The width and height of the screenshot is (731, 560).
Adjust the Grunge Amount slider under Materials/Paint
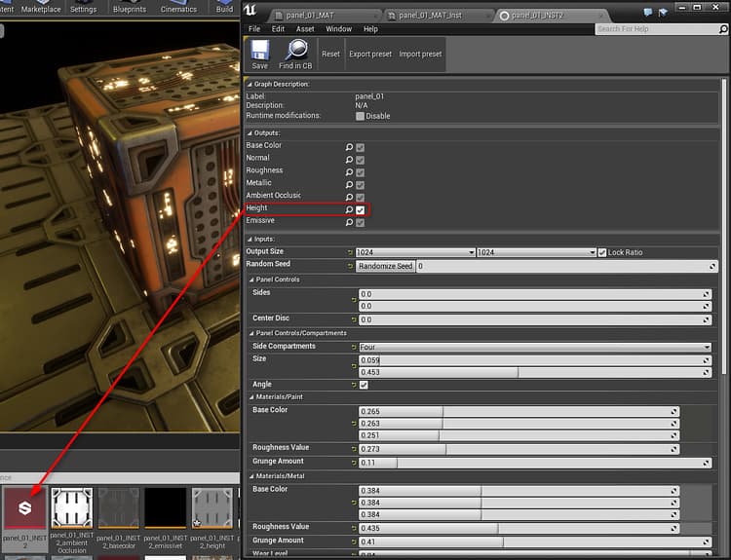pyautogui.click(x=534, y=463)
